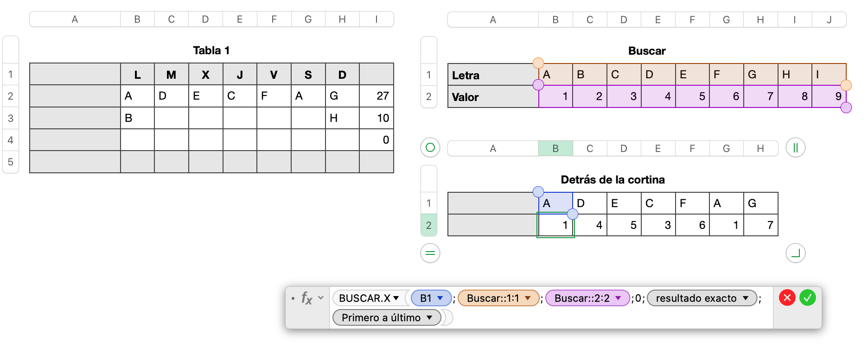Screen dimensions: 868x354
Task: Click the round table-select handle left of column headers
Action: (430, 147)
